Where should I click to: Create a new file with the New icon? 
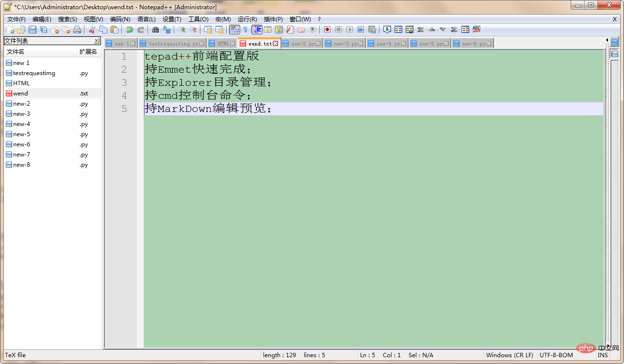click(x=10, y=30)
